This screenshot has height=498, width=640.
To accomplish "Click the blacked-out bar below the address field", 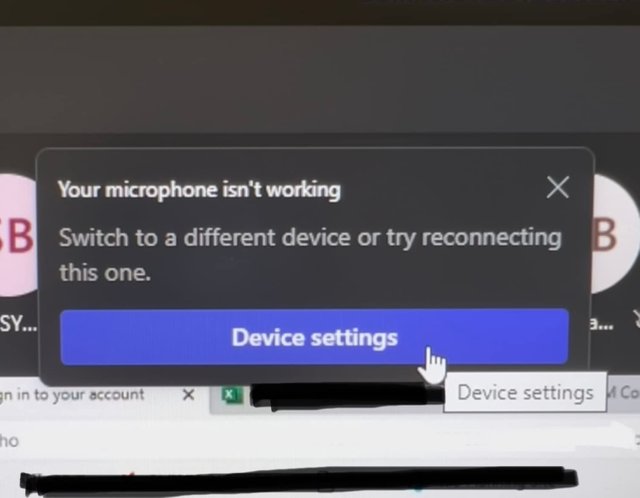I will click(x=299, y=482).
